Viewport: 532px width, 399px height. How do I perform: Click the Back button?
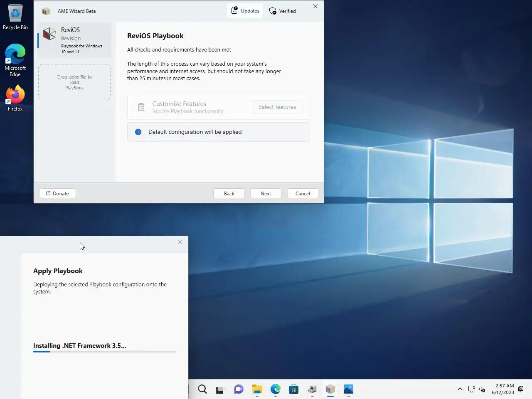click(229, 193)
